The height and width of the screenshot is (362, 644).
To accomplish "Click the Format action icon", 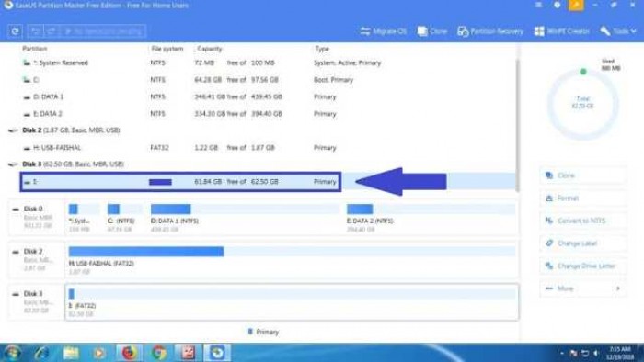I will point(549,198).
